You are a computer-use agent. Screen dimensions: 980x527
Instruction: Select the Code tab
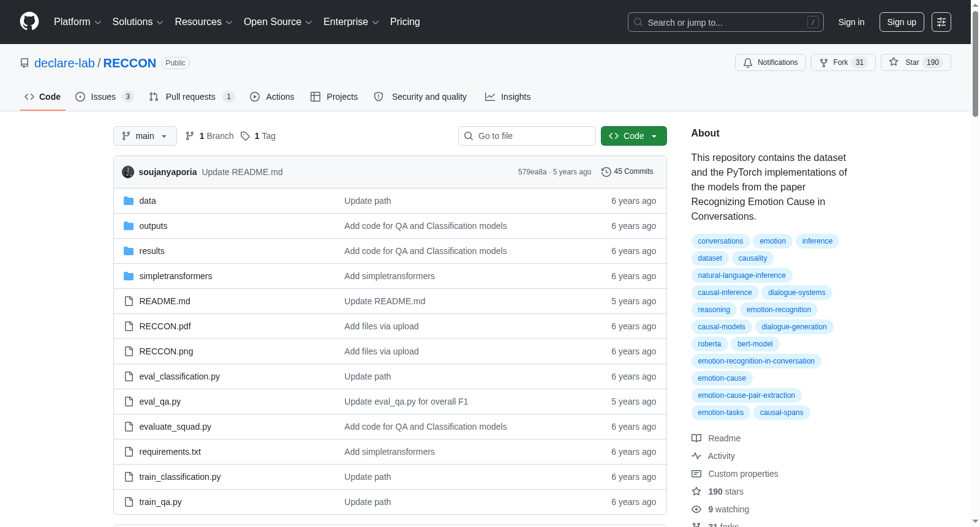(43, 97)
